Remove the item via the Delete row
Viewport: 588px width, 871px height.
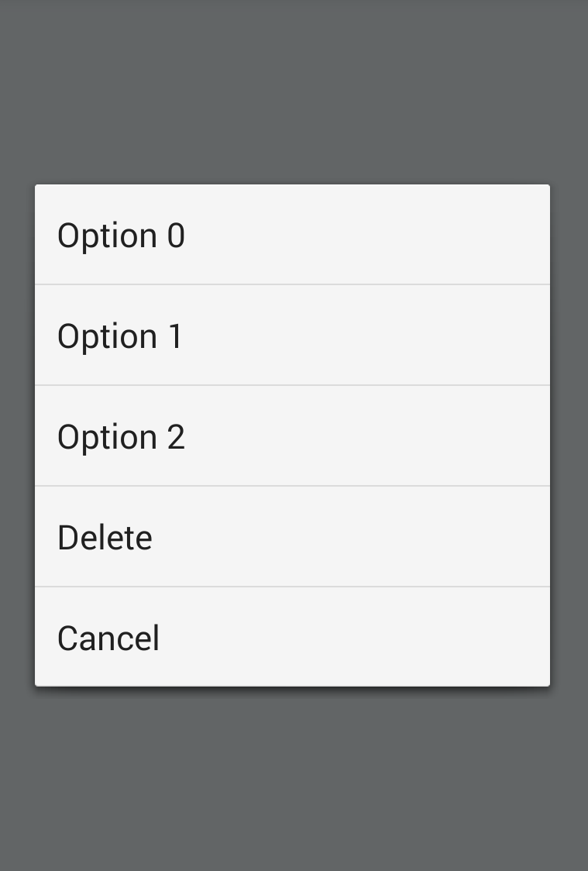(x=292, y=536)
